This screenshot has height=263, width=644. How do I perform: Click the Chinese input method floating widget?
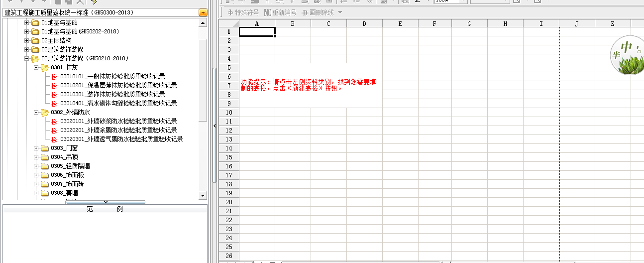pyautogui.click(x=626, y=55)
